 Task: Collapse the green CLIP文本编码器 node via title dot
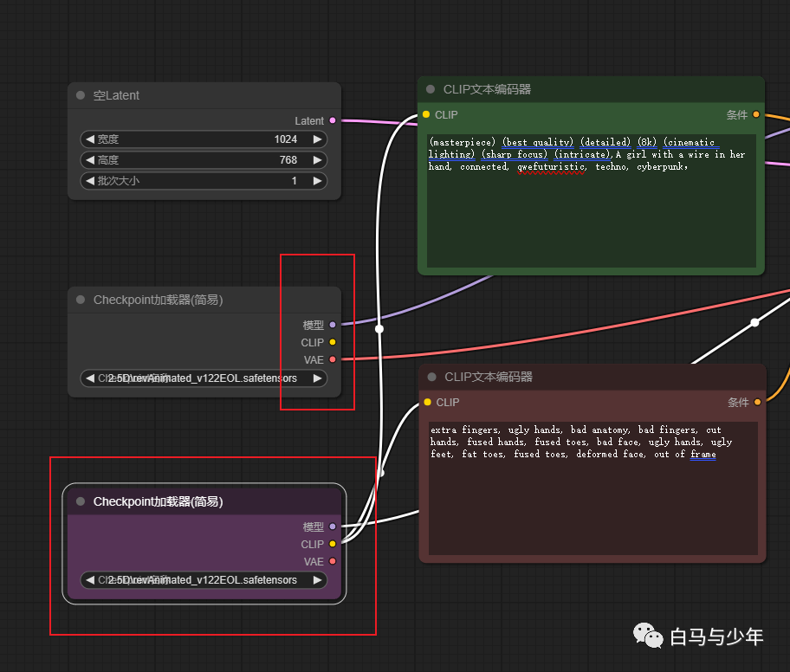tap(431, 89)
